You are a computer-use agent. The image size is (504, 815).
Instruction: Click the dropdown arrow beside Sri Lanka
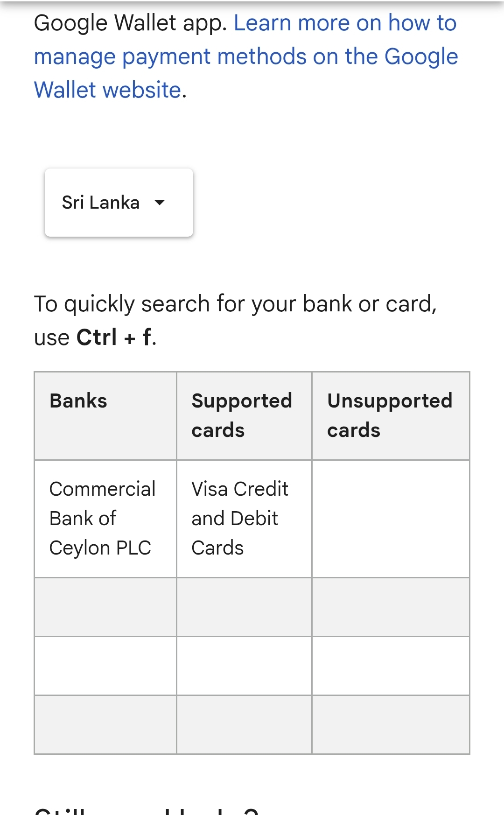(160, 203)
